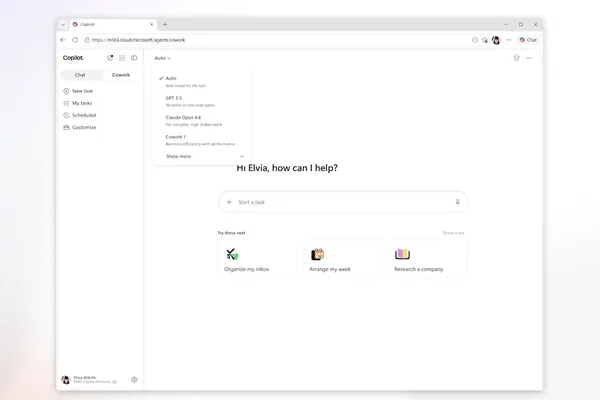The width and height of the screenshot is (600, 400).
Task: Click 'Best model for the task' description
Action: 186,86
